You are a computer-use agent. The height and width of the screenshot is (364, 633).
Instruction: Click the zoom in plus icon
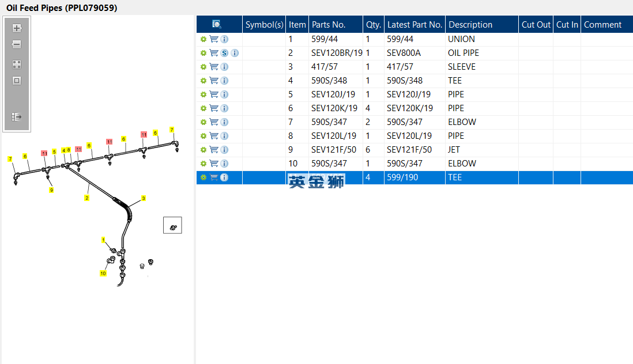(17, 28)
